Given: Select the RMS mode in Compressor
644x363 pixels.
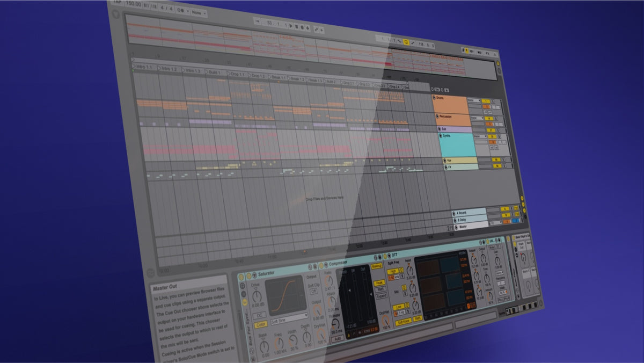Looking at the screenshot, I should coord(380,289).
